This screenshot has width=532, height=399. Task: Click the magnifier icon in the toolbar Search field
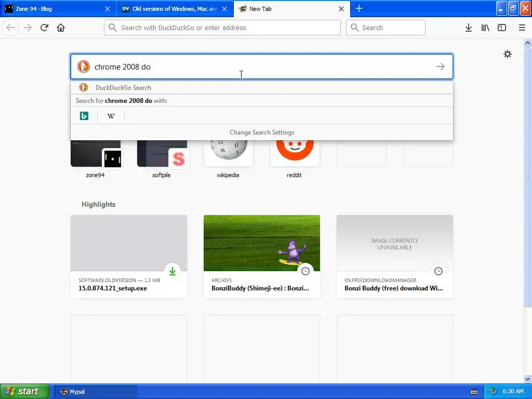pos(354,28)
